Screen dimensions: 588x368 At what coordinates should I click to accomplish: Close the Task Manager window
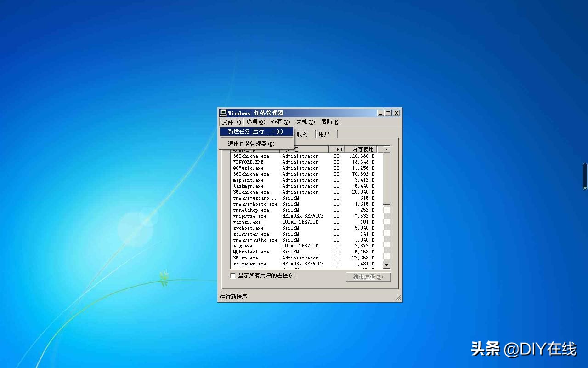tap(396, 113)
